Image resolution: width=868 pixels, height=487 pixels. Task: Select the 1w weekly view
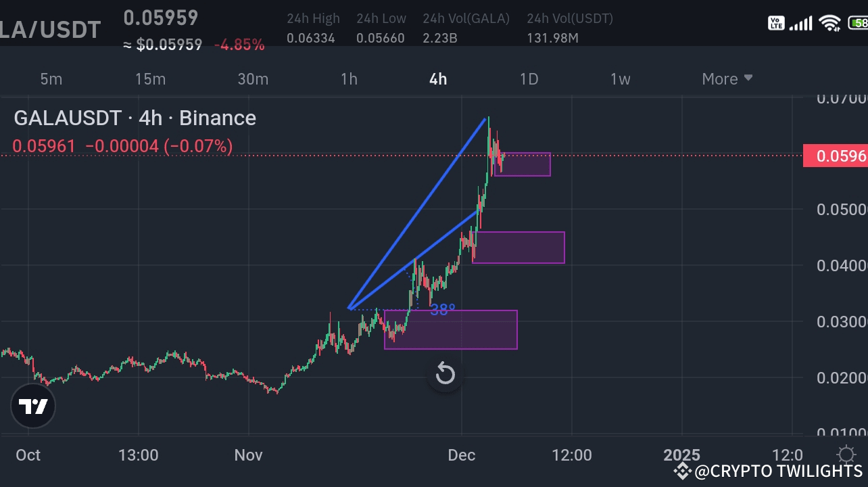[620, 78]
